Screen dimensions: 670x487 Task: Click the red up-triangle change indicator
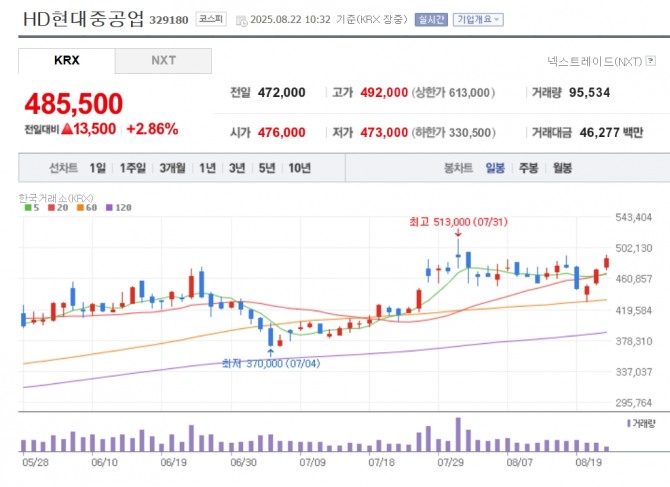point(67,129)
